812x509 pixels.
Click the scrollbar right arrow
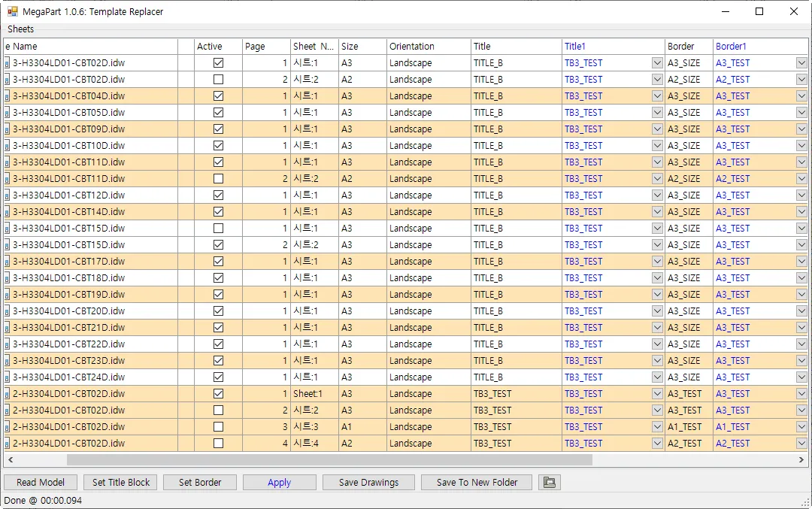coord(801,459)
